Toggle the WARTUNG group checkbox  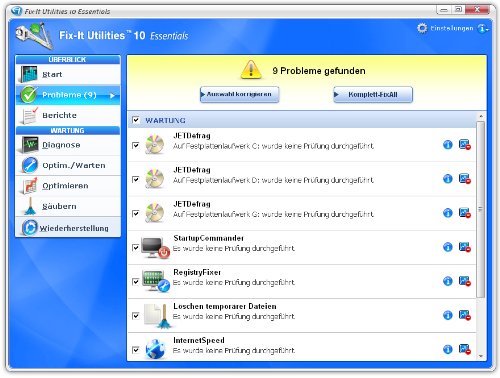[136, 120]
